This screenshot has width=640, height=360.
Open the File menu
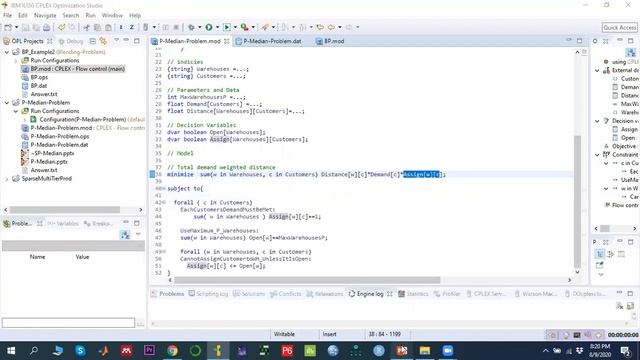tap(7, 16)
